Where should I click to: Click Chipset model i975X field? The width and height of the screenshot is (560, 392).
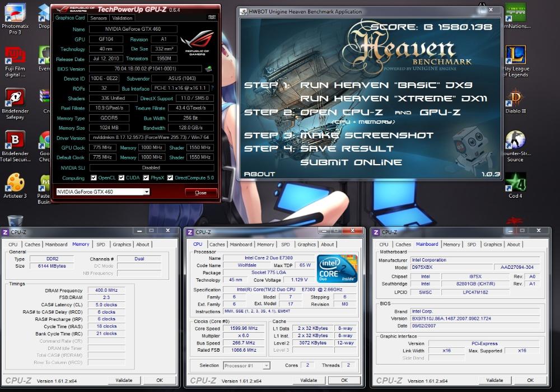point(475,276)
